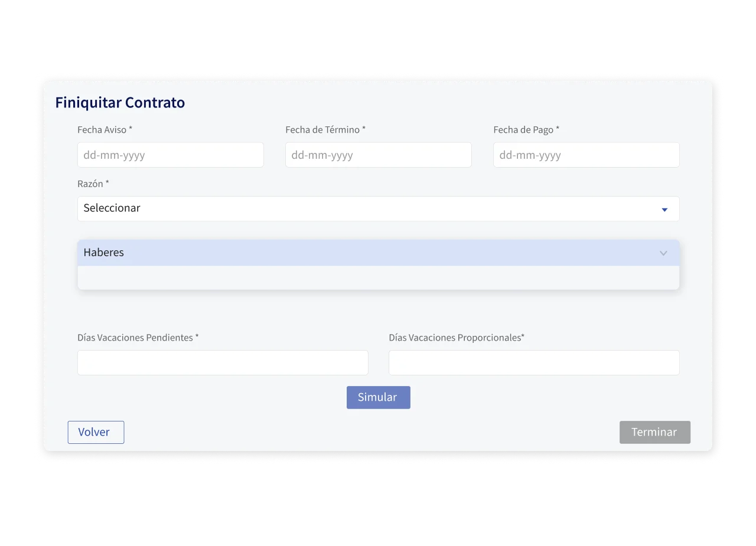Screen dimensions: 756x546
Task: Focus the Fecha Aviso date field
Action: 170,155
